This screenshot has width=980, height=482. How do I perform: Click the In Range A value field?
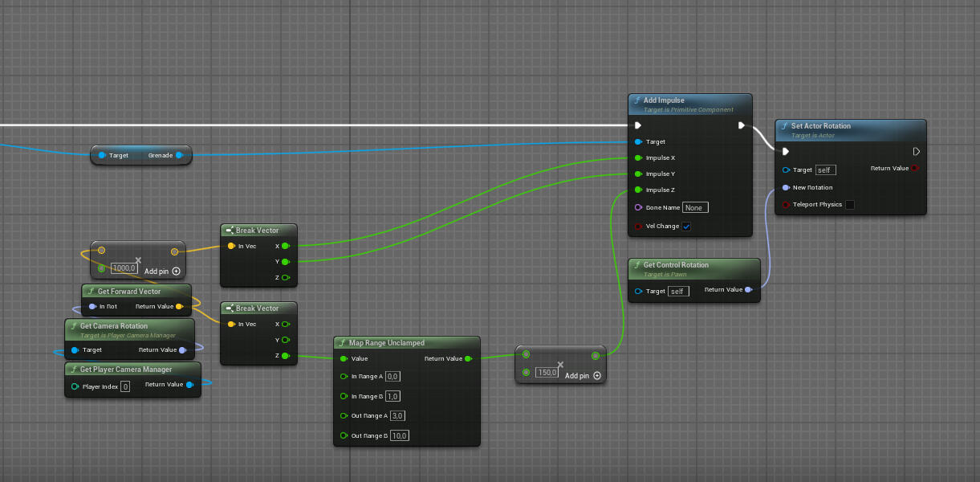[392, 376]
